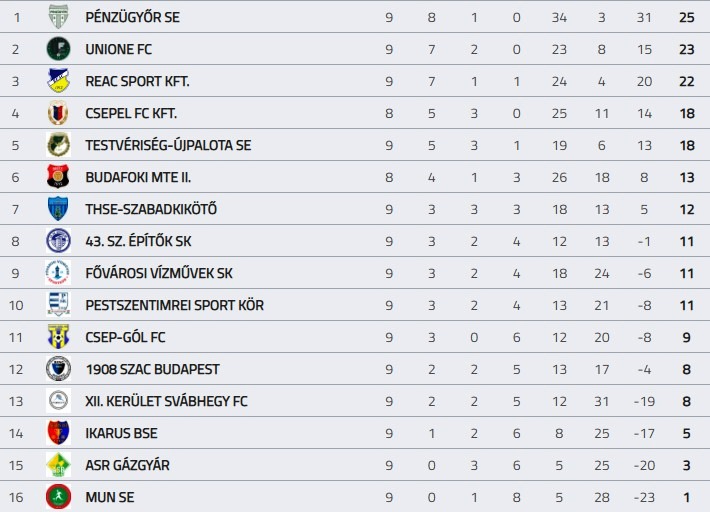
Task: Click Pénzügyőr SE's 25 points value
Action: (686, 17)
